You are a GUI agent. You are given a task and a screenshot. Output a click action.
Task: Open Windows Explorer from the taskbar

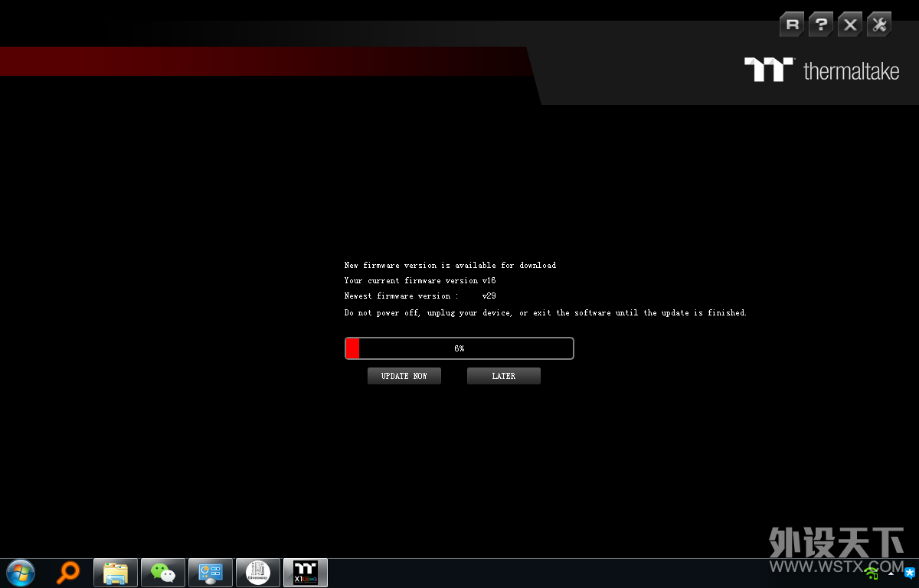click(x=116, y=573)
